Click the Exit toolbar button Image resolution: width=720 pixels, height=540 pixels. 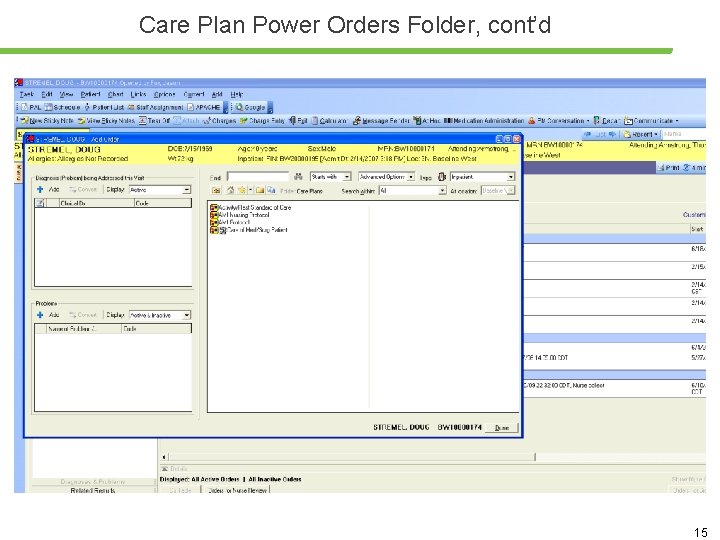298,121
